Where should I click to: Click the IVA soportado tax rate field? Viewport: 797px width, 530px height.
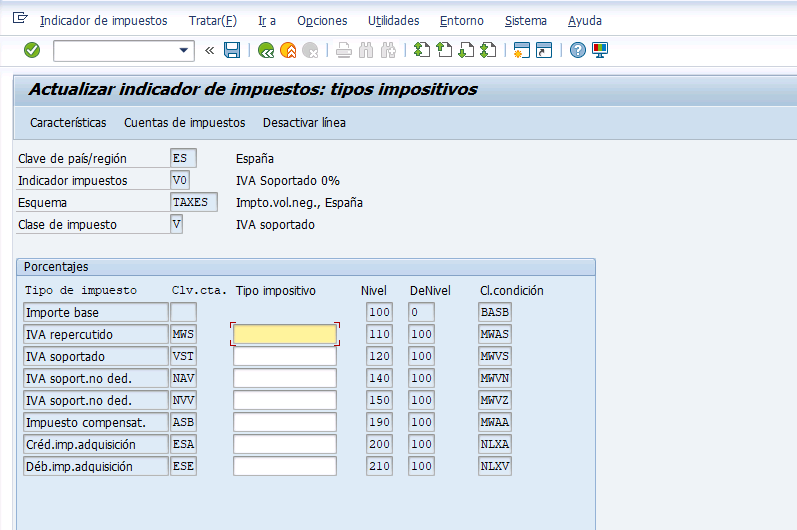285,356
